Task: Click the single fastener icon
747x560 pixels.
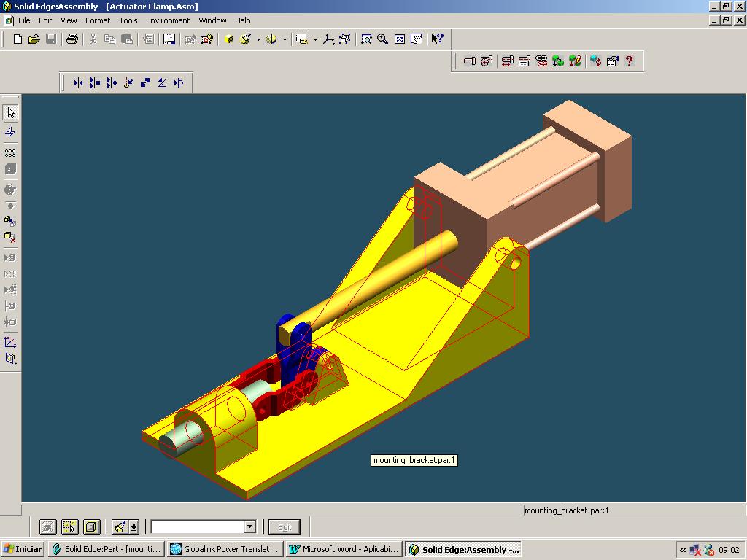Action: click(x=469, y=61)
